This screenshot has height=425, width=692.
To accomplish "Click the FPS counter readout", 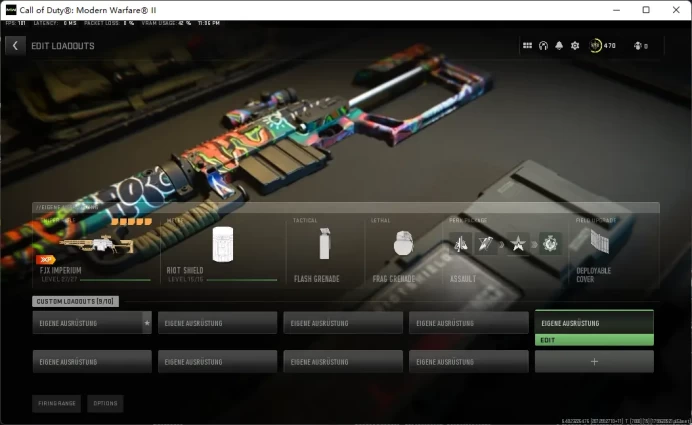I will pyautogui.click(x=15, y=23).
